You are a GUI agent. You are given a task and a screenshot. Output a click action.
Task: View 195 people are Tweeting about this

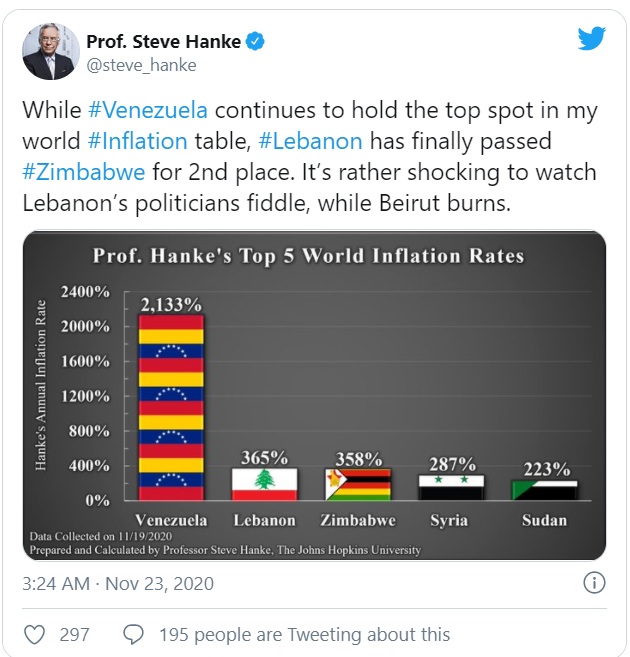305,634
